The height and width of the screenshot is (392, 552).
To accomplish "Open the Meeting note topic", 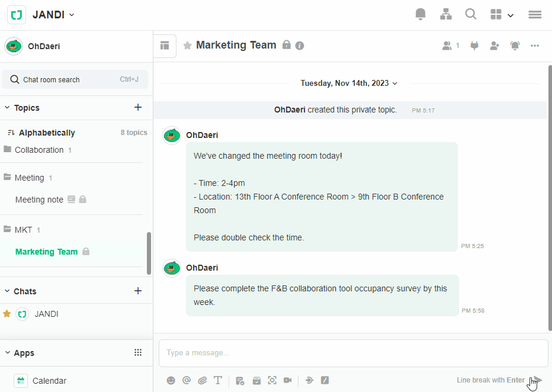I will pos(39,200).
